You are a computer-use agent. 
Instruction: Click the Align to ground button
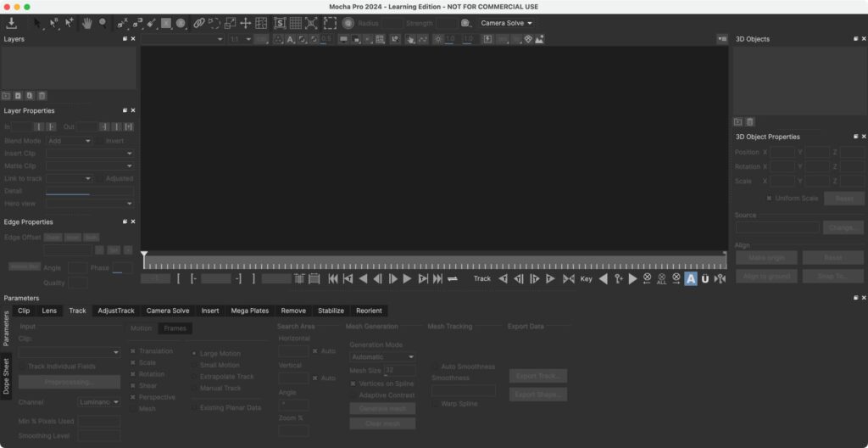click(766, 276)
